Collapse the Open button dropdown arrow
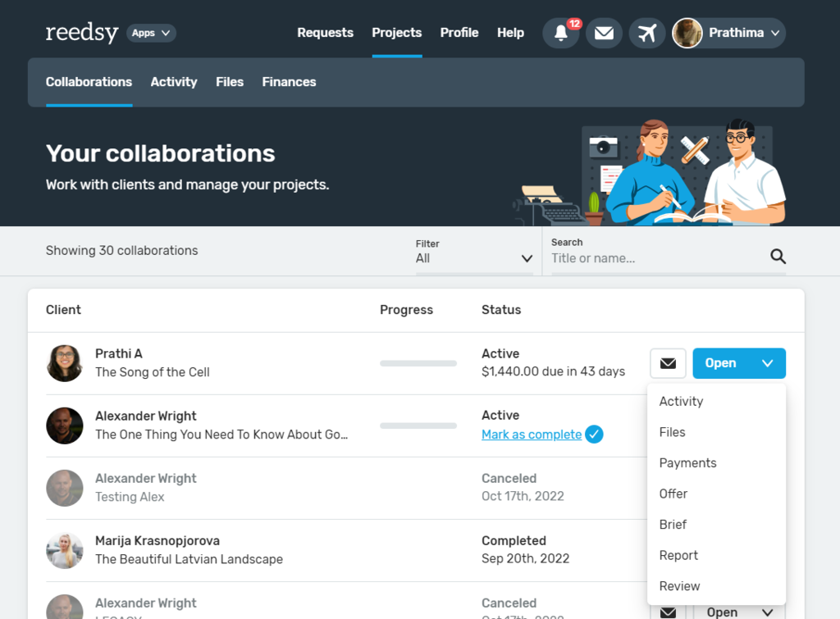Image resolution: width=840 pixels, height=619 pixels. 767,363
